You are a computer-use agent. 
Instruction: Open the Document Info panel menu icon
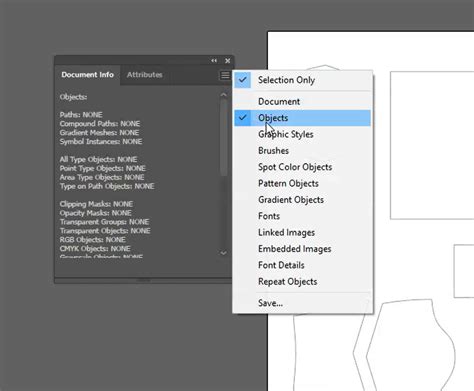(x=225, y=75)
